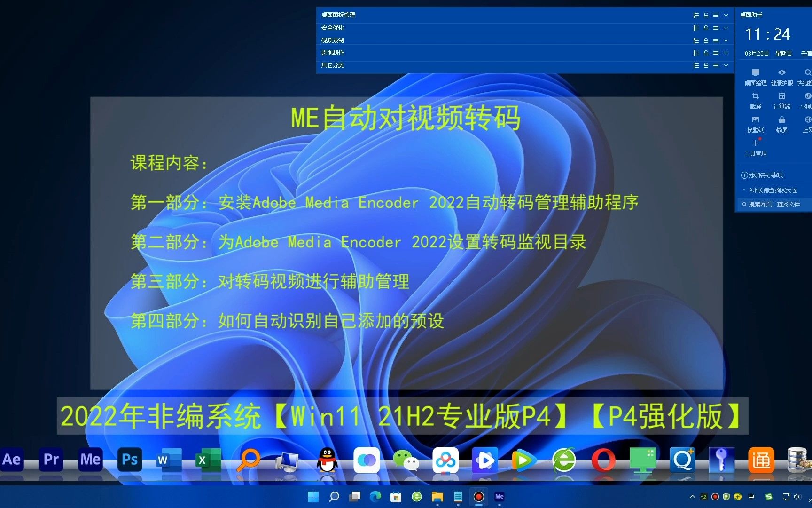
Task: Open the screen recorder taskbar icon
Action: pyautogui.click(x=479, y=497)
